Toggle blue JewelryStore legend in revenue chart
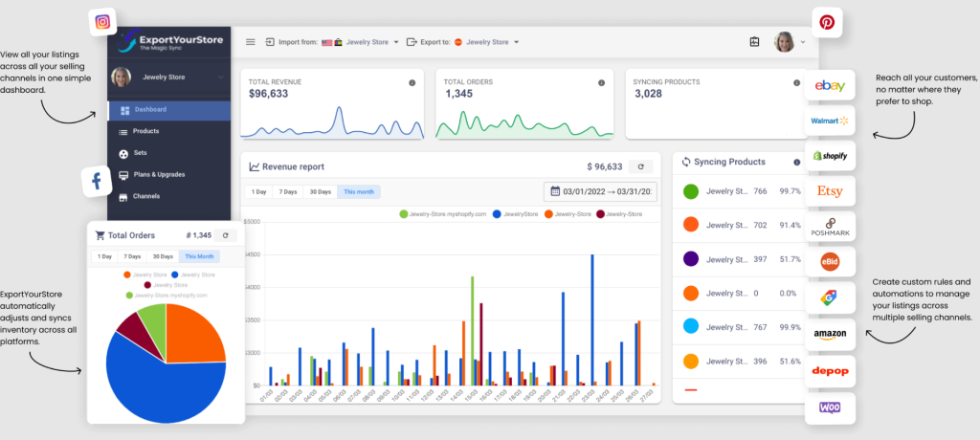The width and height of the screenshot is (980, 440). point(515,214)
